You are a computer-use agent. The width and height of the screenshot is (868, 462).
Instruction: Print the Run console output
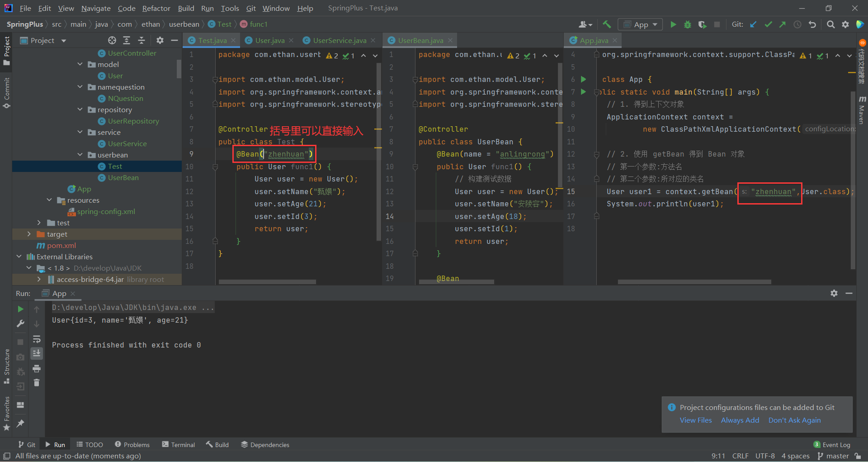[x=37, y=368]
